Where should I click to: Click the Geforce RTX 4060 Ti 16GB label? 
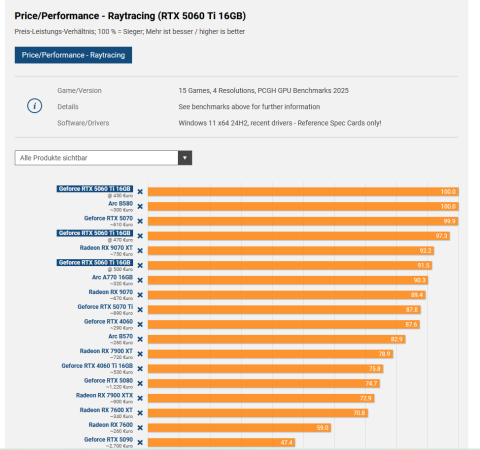(97, 366)
